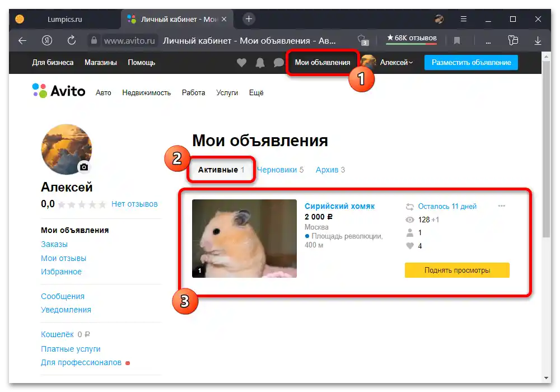Open the Сирийский хомяк listing title

click(339, 206)
